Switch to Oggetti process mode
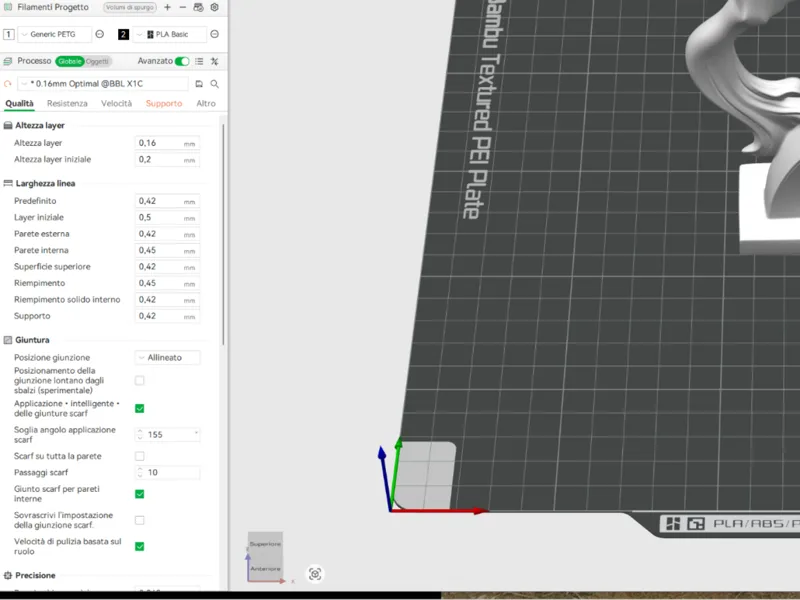The width and height of the screenshot is (800, 600). [97, 61]
